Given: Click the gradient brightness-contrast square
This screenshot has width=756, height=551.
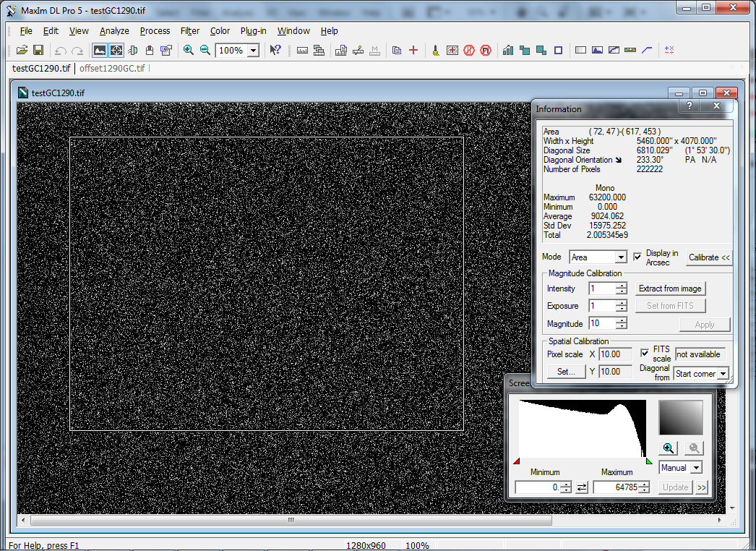Looking at the screenshot, I should tap(681, 418).
